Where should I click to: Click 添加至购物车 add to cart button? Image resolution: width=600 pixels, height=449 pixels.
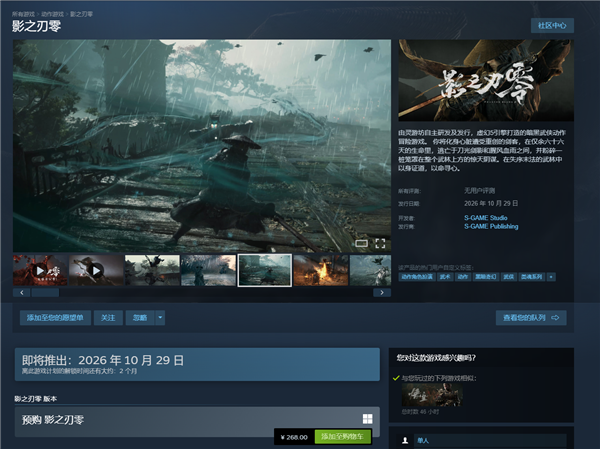(342, 437)
